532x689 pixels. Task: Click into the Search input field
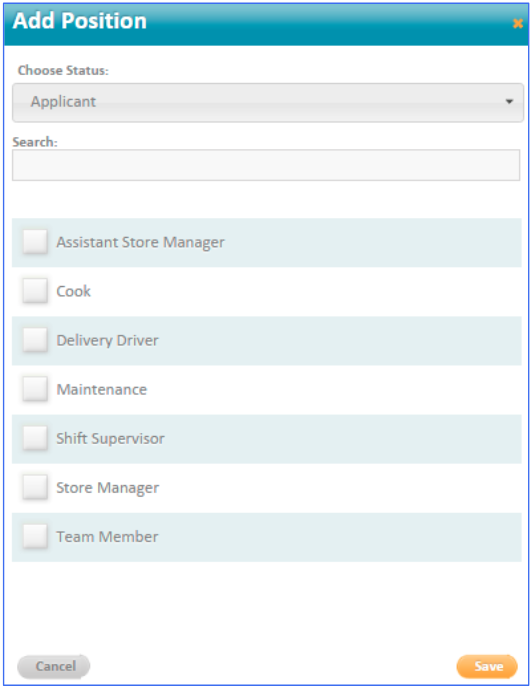pyautogui.click(x=266, y=165)
